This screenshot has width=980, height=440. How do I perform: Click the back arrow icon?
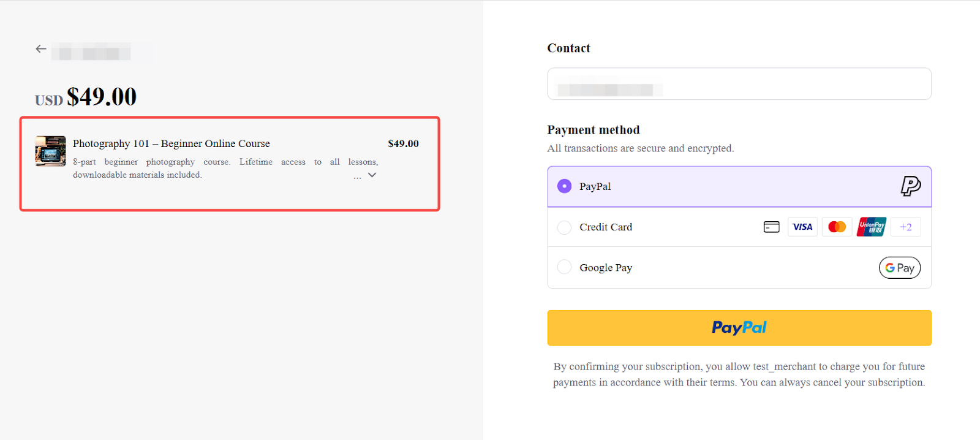(41, 49)
